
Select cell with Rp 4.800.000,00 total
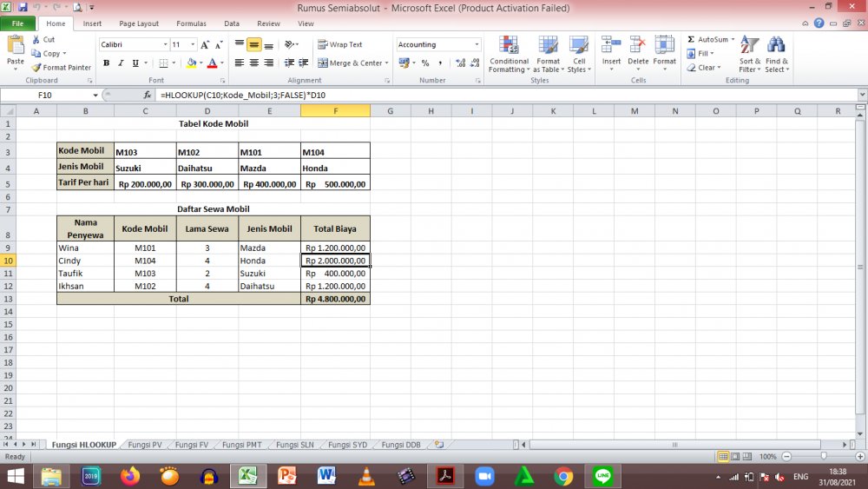pos(335,299)
